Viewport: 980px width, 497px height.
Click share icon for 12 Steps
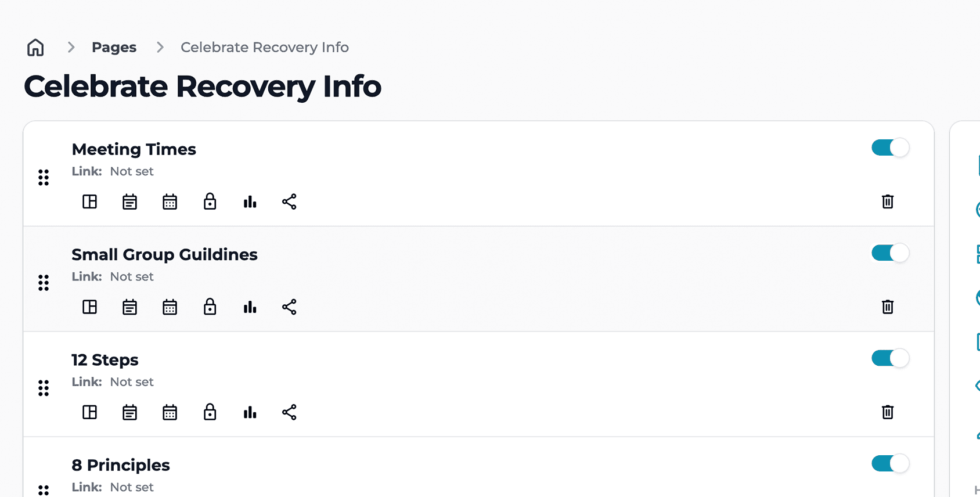coord(289,412)
